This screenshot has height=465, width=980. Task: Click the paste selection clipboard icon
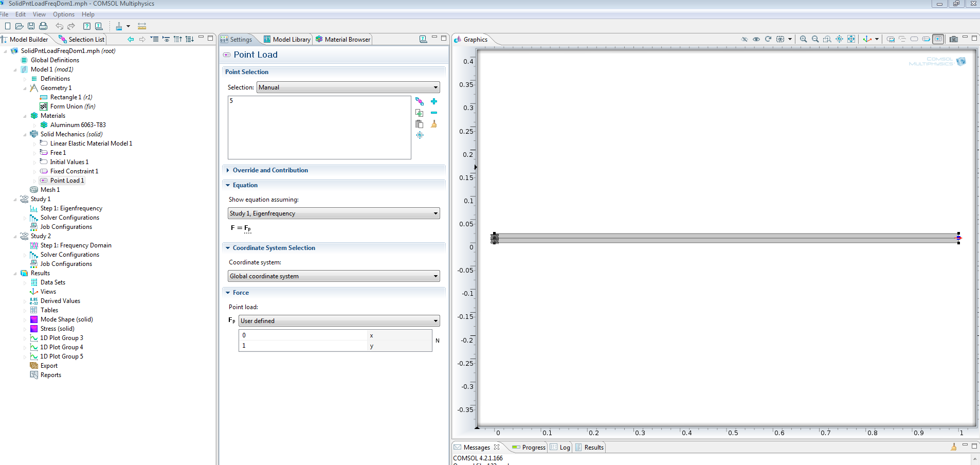pos(420,124)
